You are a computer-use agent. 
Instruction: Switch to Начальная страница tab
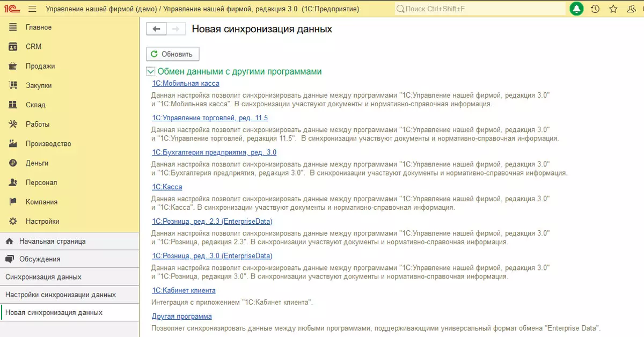pos(70,241)
